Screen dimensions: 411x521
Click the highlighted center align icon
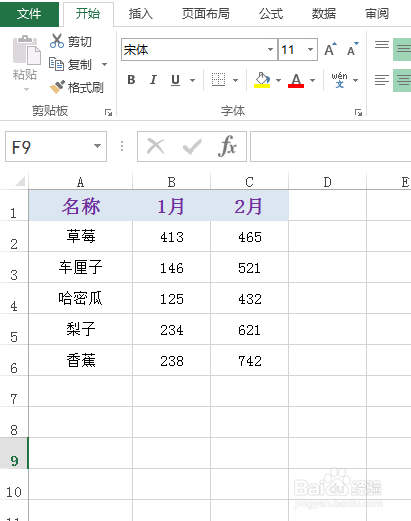point(402,80)
